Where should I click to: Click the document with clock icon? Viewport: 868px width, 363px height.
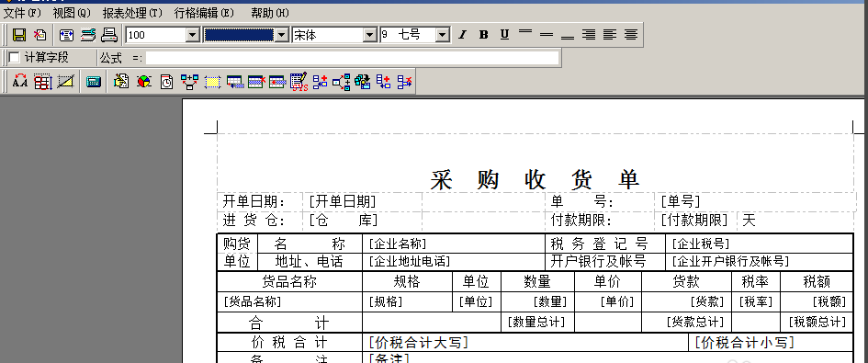[x=166, y=82]
